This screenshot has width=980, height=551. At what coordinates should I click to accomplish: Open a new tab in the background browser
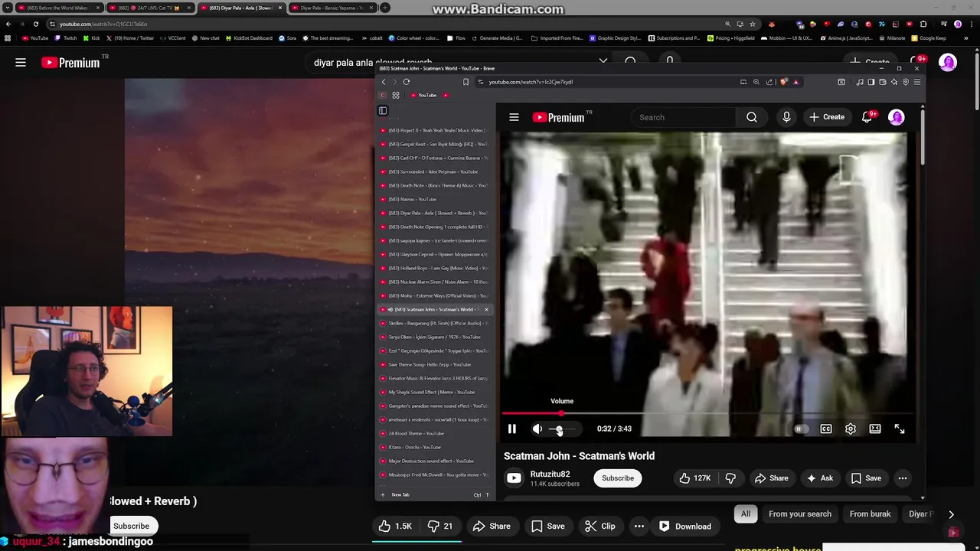coord(385,8)
